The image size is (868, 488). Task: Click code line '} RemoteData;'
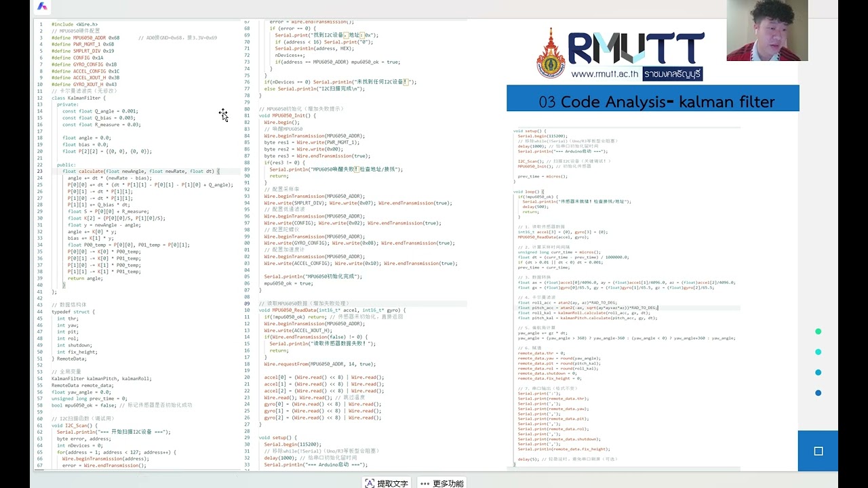point(68,359)
